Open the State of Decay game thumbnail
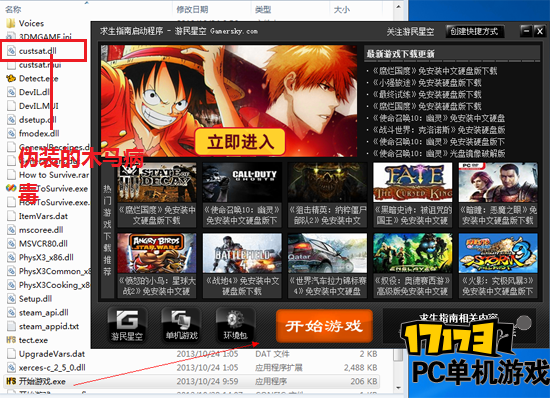This screenshot has height=398, width=550. click(x=157, y=182)
